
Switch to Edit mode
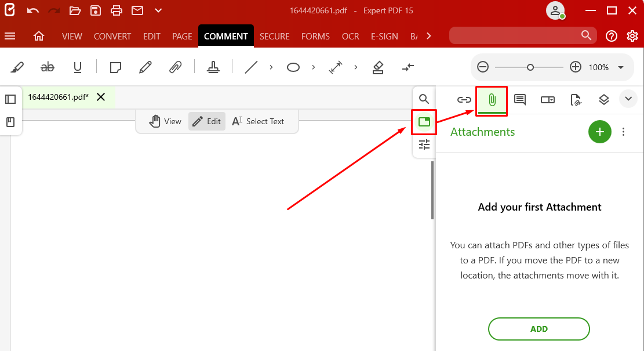[207, 121]
